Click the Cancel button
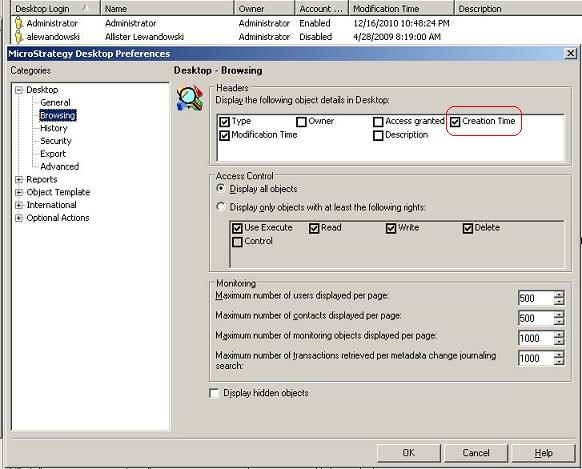 476,453
